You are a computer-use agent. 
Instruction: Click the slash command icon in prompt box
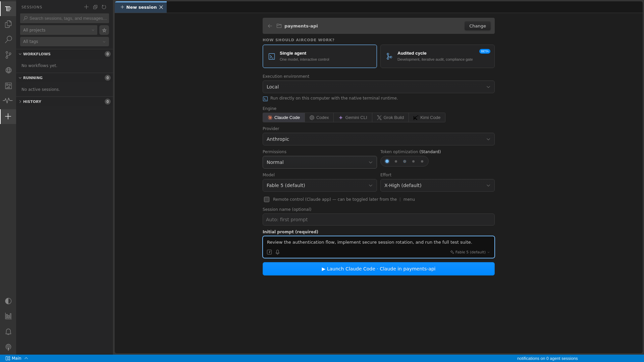pos(269,252)
